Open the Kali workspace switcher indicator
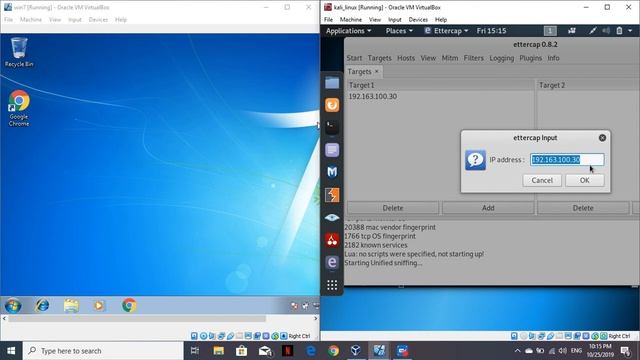 point(550,31)
